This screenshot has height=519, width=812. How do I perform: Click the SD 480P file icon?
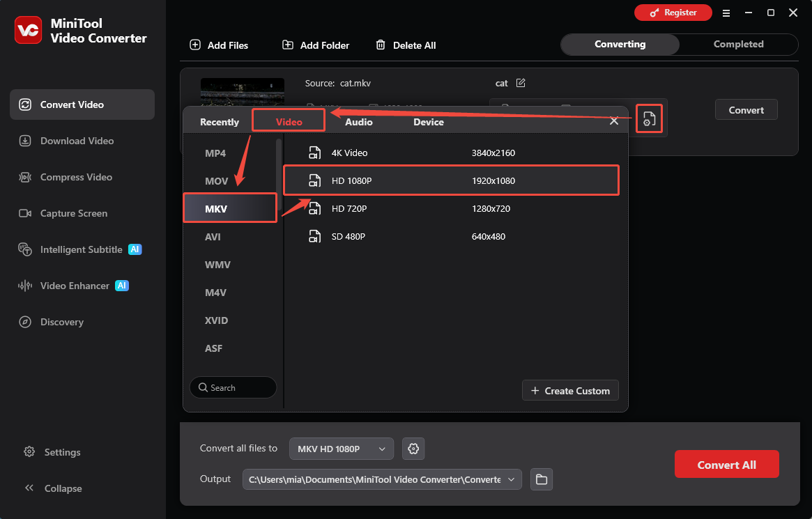[x=315, y=236]
